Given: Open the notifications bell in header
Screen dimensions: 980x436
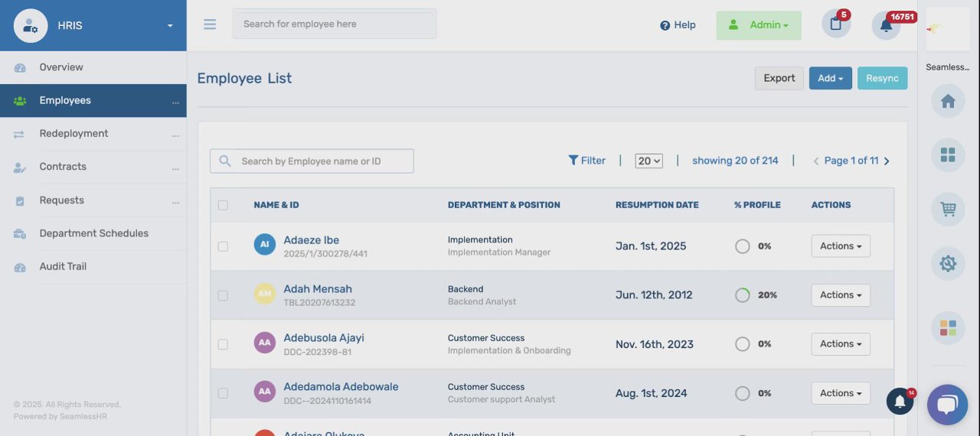Looking at the screenshot, I should point(886,24).
